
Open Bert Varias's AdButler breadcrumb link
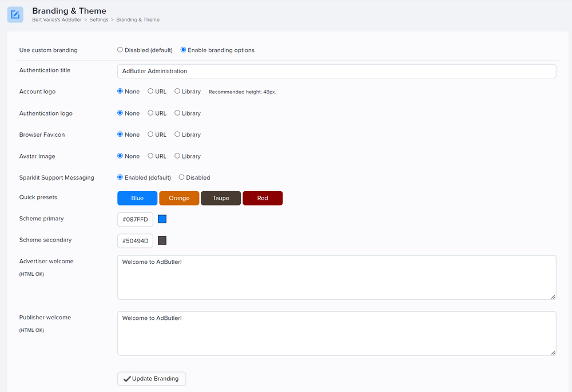(57, 19)
